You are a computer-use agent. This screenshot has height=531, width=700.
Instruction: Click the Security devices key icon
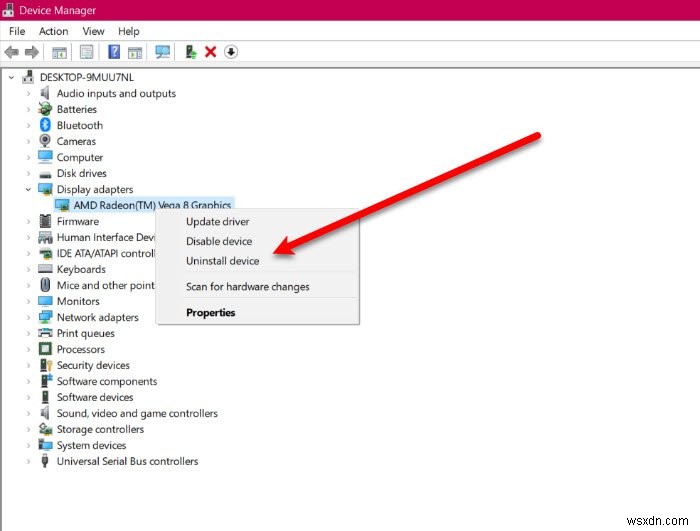pos(46,365)
